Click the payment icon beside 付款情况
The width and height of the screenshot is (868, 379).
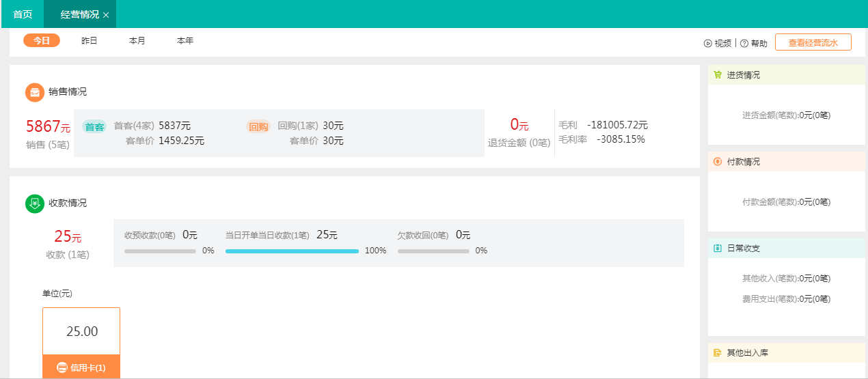pos(718,162)
